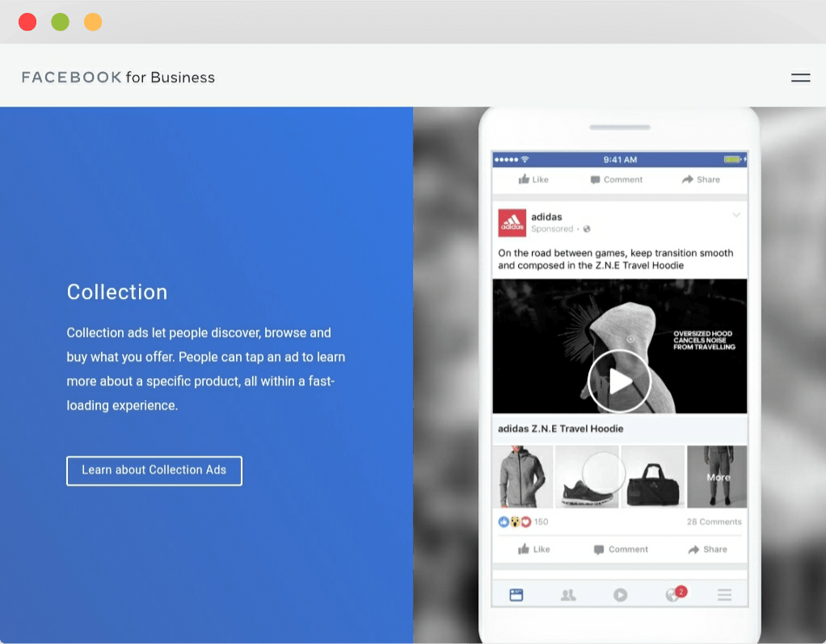This screenshot has width=826, height=644.
Task: Click the adidas logo avatar
Action: tap(512, 223)
